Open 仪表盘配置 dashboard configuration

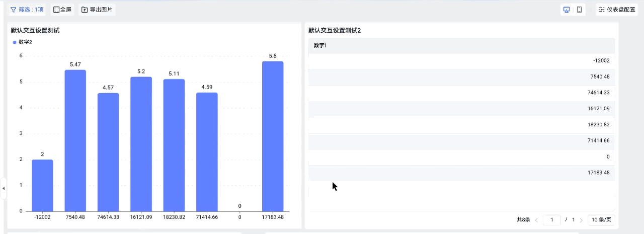617,10
